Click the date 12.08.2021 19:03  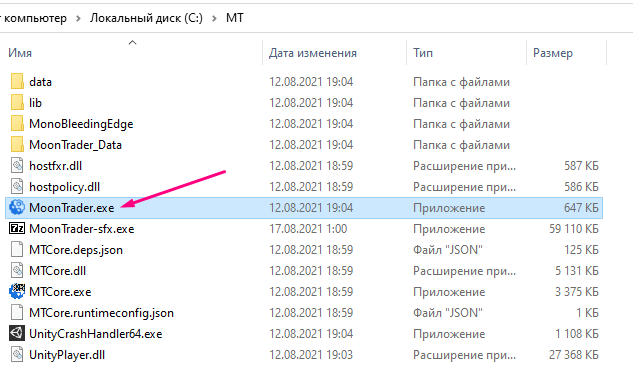tap(311, 354)
